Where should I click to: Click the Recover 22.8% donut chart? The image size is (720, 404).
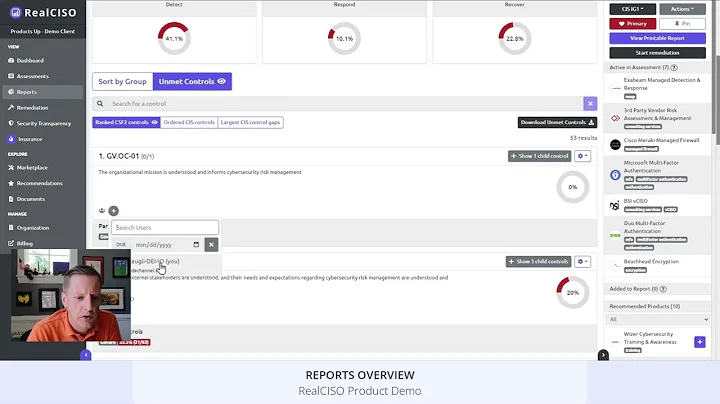(515, 39)
